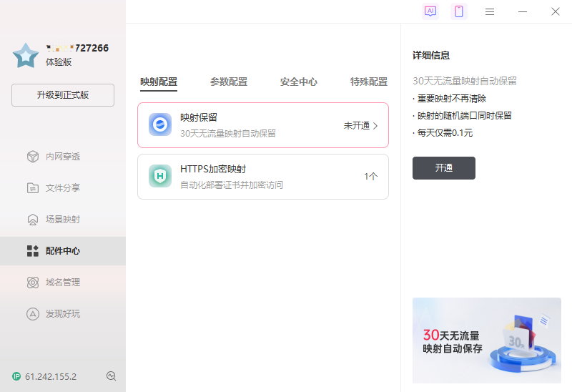This screenshot has width=572, height=392.
Task: Go to 文件分享 in the sidebar
Action: [62, 188]
